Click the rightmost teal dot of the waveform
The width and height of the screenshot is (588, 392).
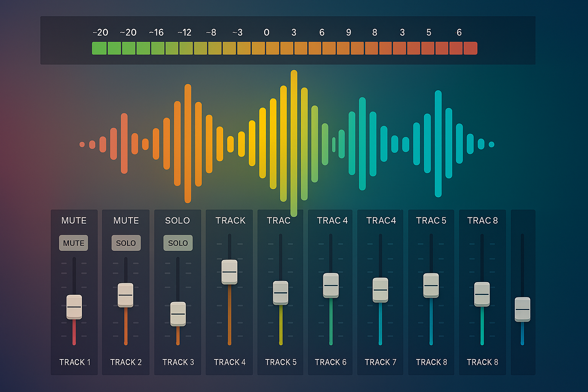492,144
